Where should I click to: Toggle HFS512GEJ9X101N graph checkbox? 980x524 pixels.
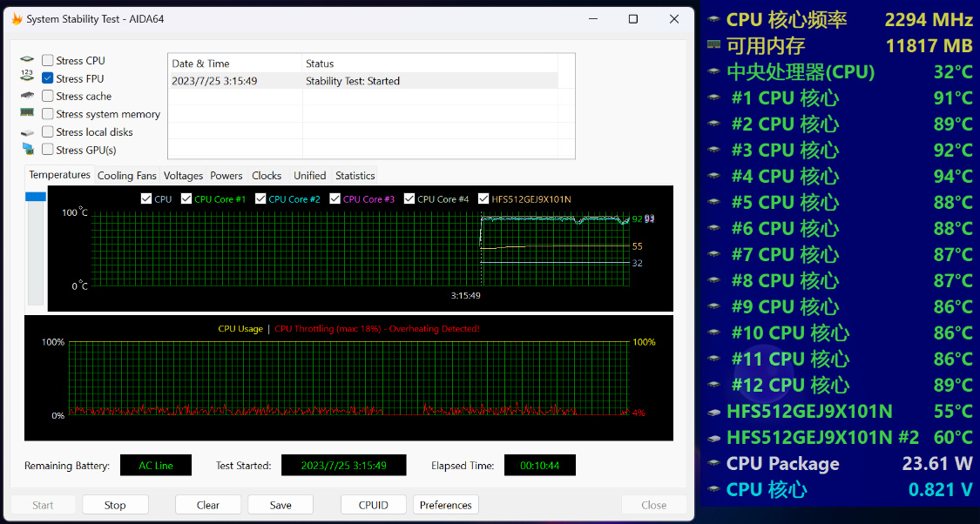(x=483, y=198)
